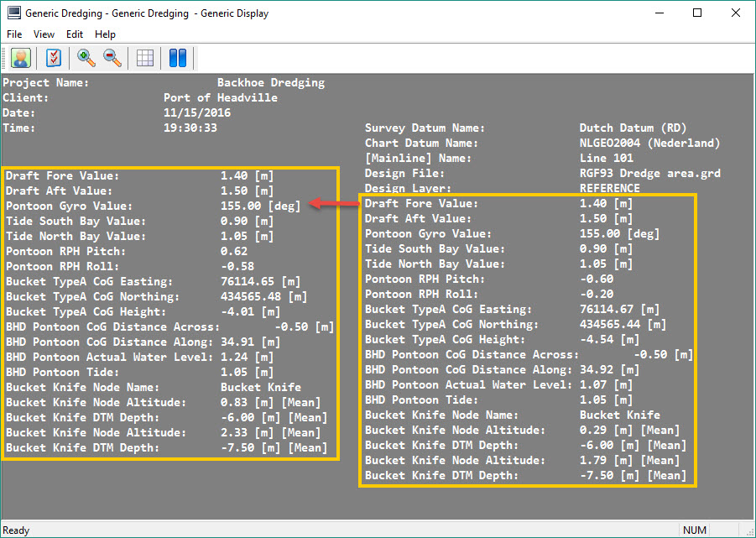
Task: Zoom out with the minus magnifier
Action: pos(112,58)
